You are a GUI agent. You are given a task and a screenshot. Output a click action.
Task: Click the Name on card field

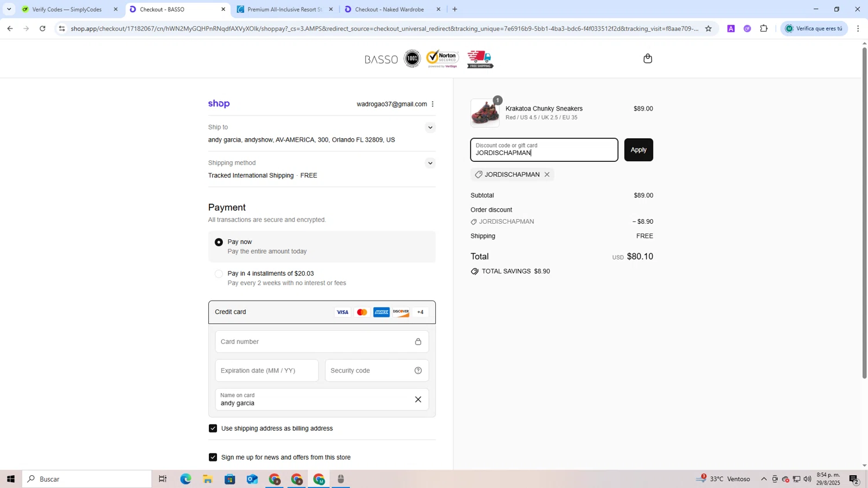coord(322,400)
